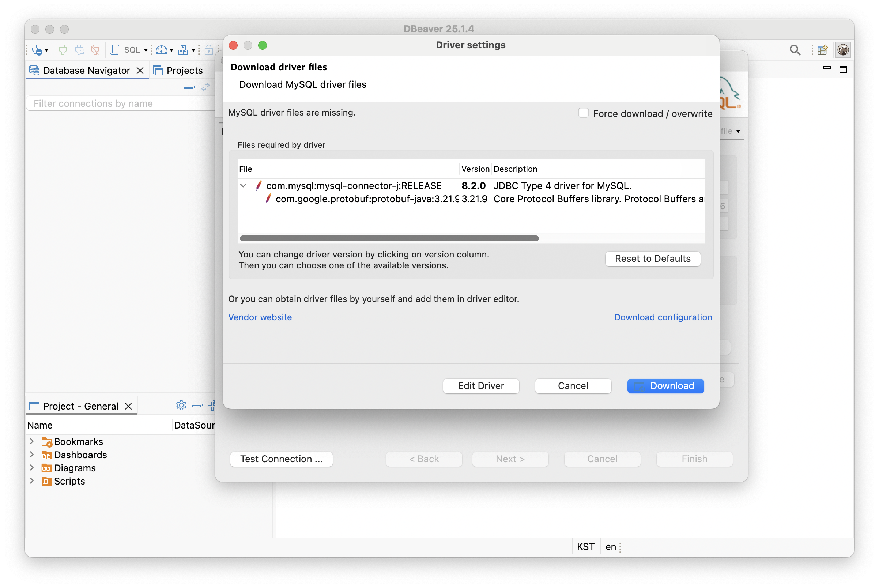Collapse the mysql-connector-j driver tree row
879x588 pixels.
click(244, 186)
